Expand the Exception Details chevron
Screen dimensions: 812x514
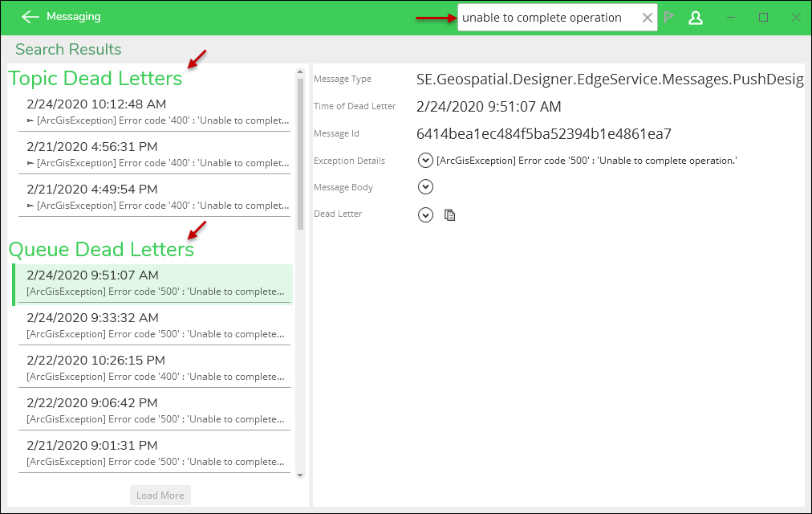tap(425, 161)
